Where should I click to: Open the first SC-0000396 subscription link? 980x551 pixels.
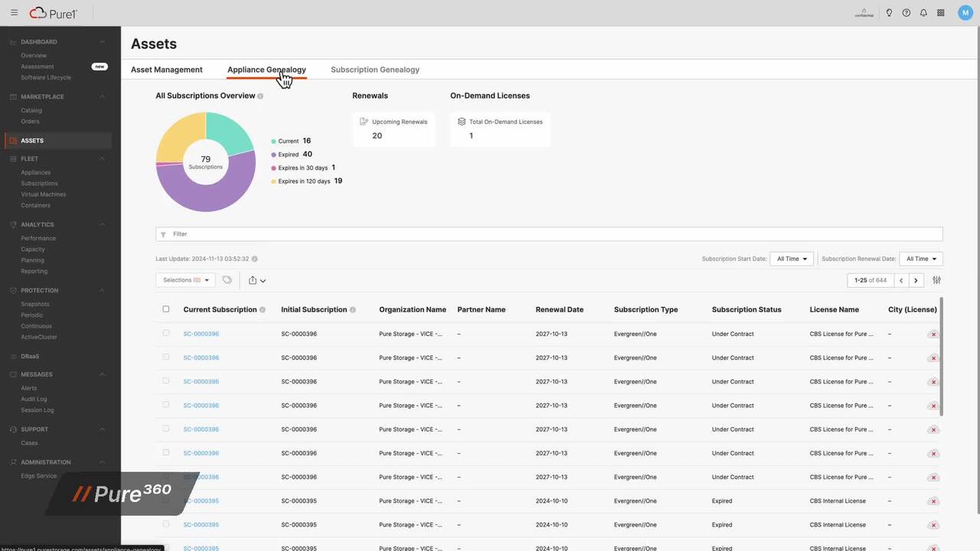[201, 334]
